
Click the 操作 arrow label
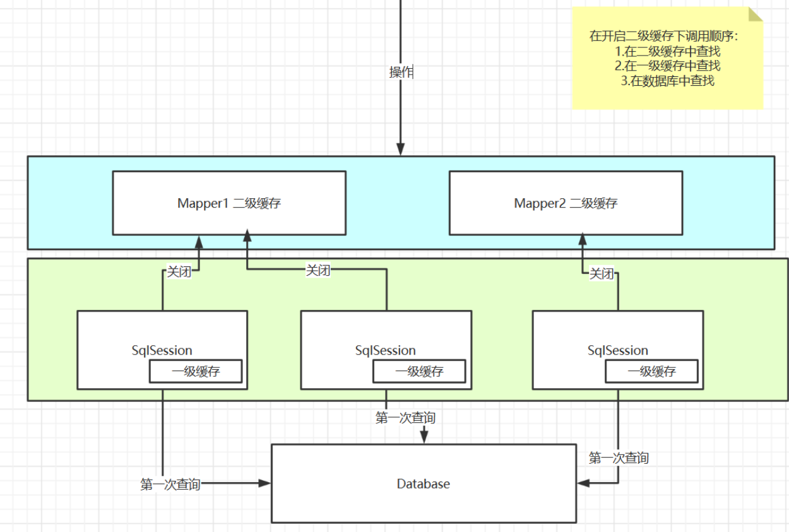[x=401, y=72]
